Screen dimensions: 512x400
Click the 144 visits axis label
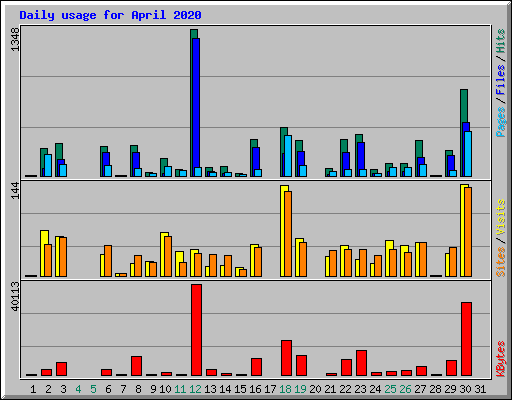(15, 191)
